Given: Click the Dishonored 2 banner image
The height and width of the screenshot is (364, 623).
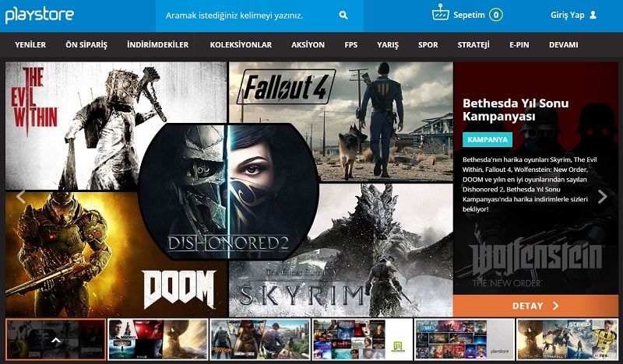Looking at the screenshot, I should 228,192.
